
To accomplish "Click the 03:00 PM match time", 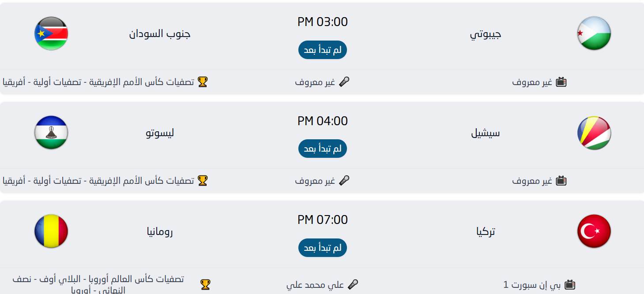I will [322, 21].
